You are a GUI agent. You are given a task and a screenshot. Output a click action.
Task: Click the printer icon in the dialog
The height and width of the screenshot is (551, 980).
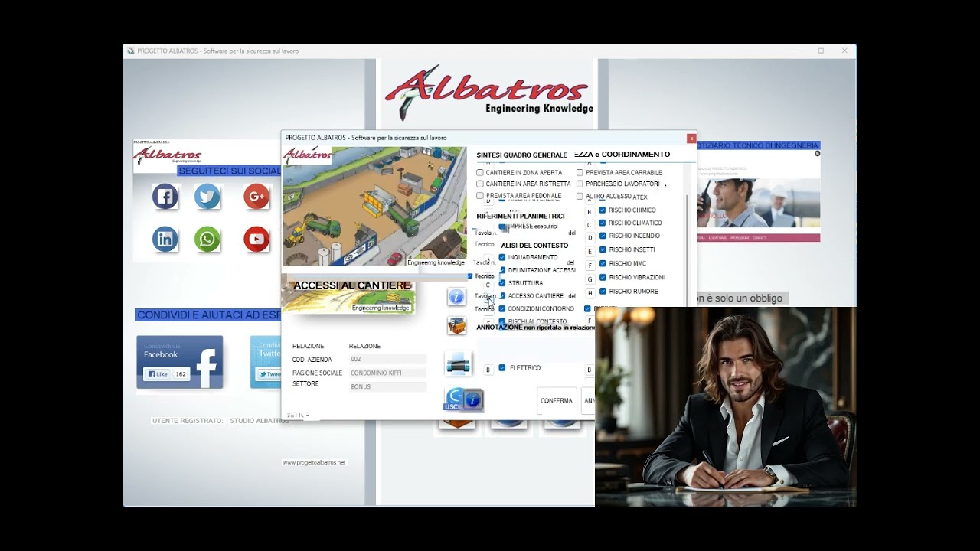tap(458, 364)
